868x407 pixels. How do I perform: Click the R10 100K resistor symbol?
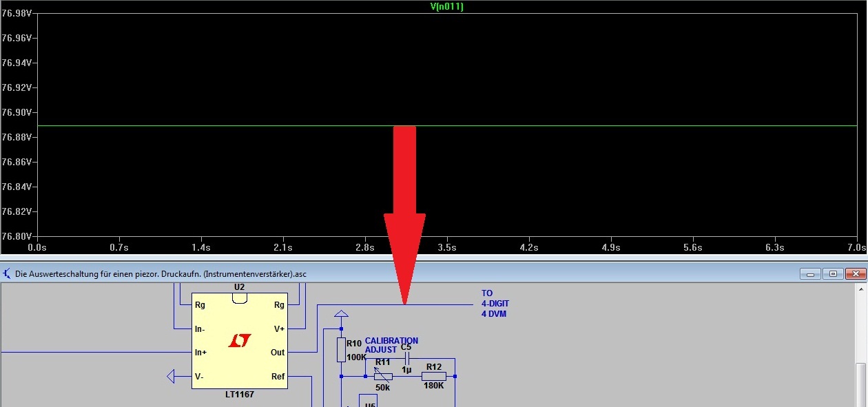click(341, 350)
